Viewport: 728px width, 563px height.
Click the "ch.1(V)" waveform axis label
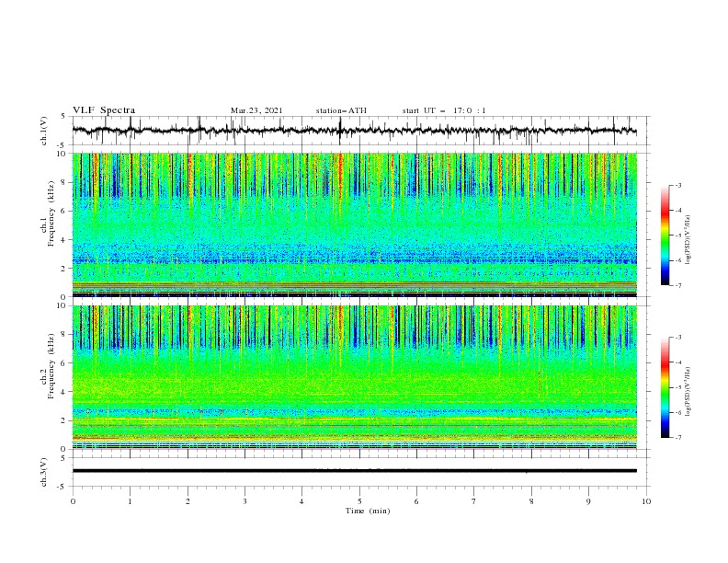pos(44,131)
